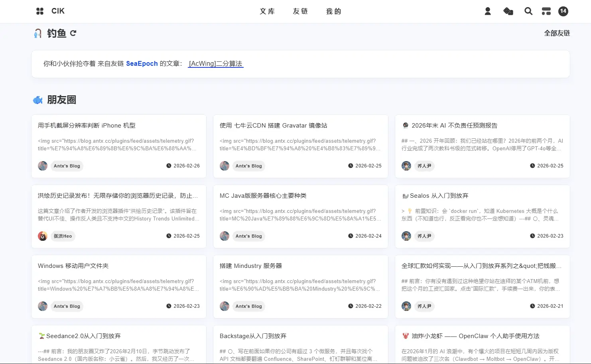Click the dice random article icon

(x=508, y=11)
